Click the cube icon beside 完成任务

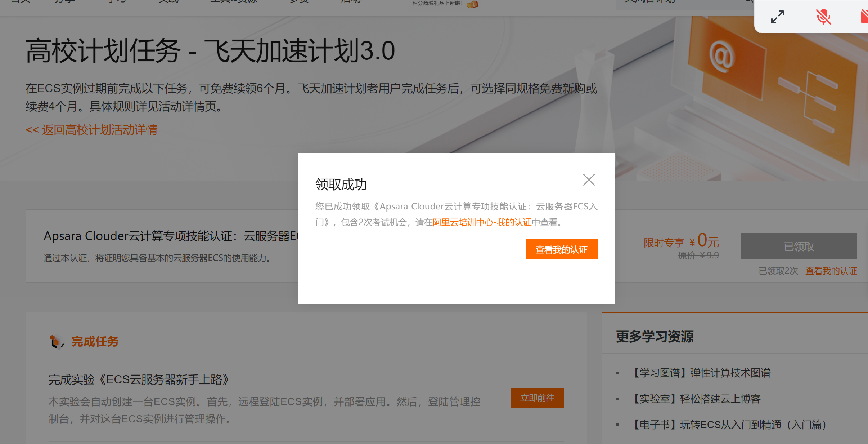57,341
